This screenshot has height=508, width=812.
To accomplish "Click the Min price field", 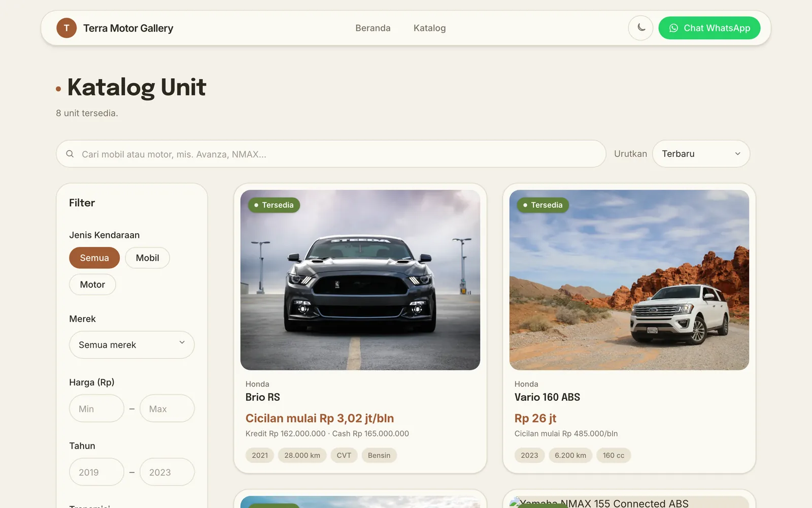I will (96, 408).
